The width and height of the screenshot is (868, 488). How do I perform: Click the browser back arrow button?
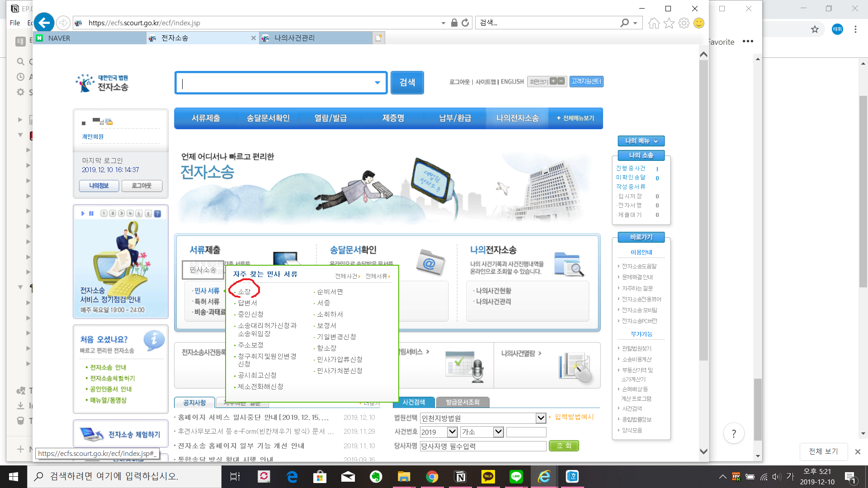[44, 23]
